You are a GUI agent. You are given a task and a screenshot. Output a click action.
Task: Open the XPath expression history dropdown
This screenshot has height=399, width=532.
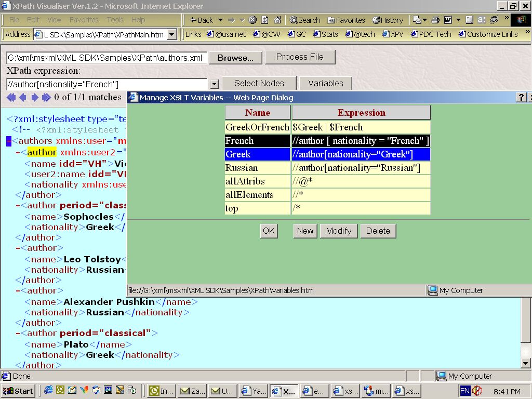coord(214,84)
